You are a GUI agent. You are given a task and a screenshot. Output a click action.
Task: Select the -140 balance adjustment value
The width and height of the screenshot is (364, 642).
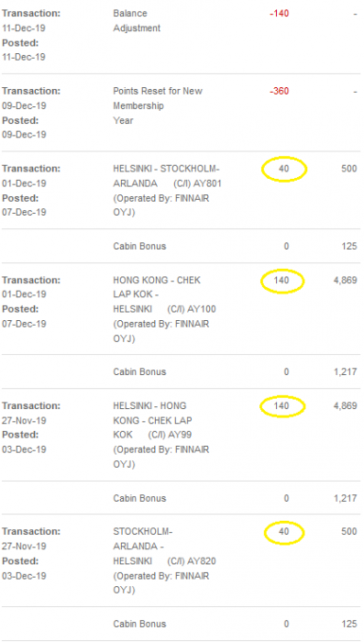point(280,14)
